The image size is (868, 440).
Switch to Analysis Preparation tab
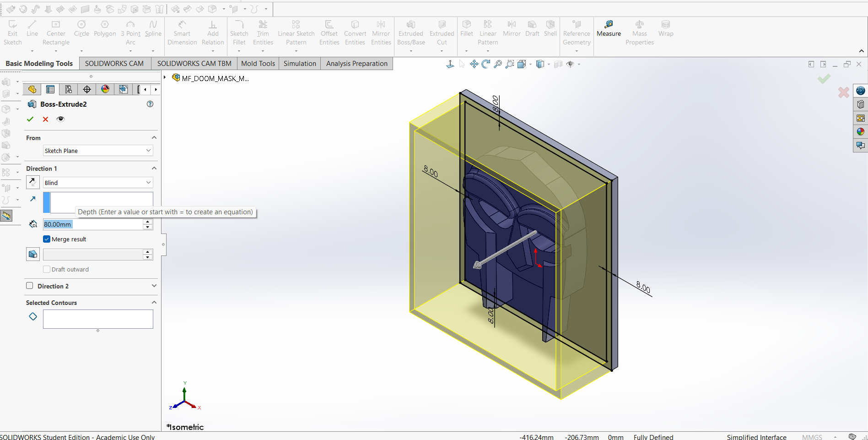tap(357, 64)
